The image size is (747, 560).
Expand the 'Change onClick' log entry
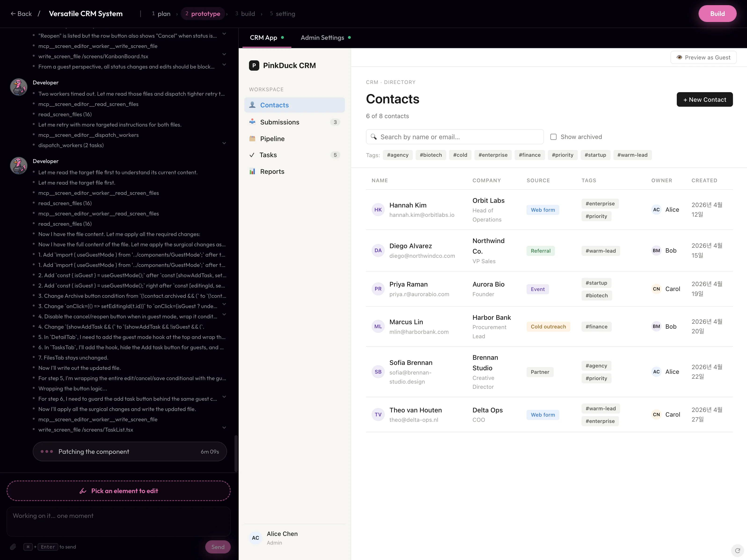(x=224, y=304)
